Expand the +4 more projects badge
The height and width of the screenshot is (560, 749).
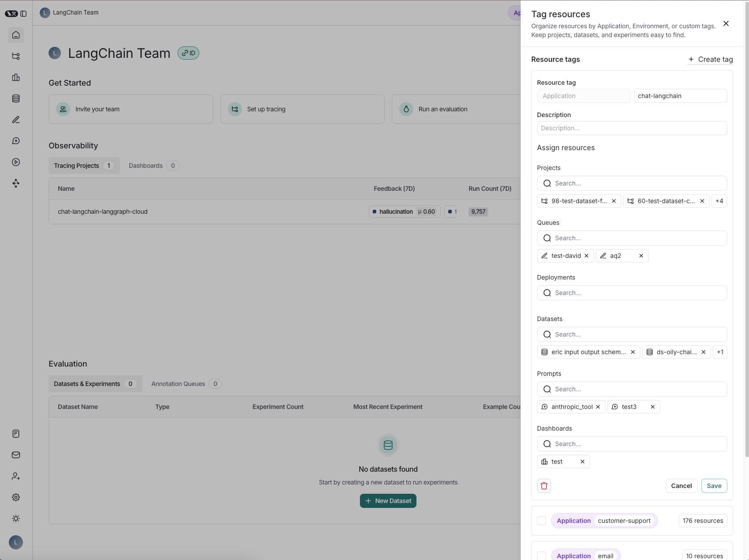coord(719,201)
